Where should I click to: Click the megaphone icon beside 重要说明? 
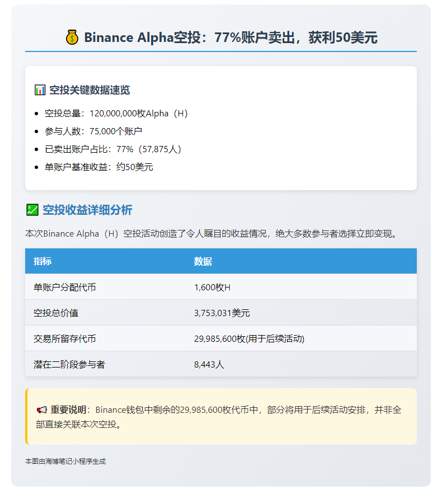coord(42,410)
